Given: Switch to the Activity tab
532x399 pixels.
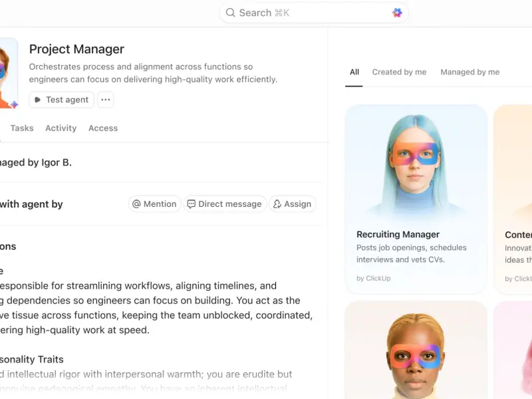Looking at the screenshot, I should click(x=61, y=128).
